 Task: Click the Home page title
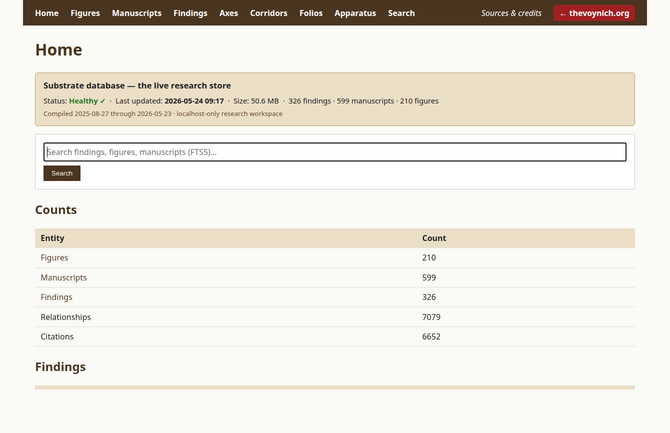(x=59, y=50)
